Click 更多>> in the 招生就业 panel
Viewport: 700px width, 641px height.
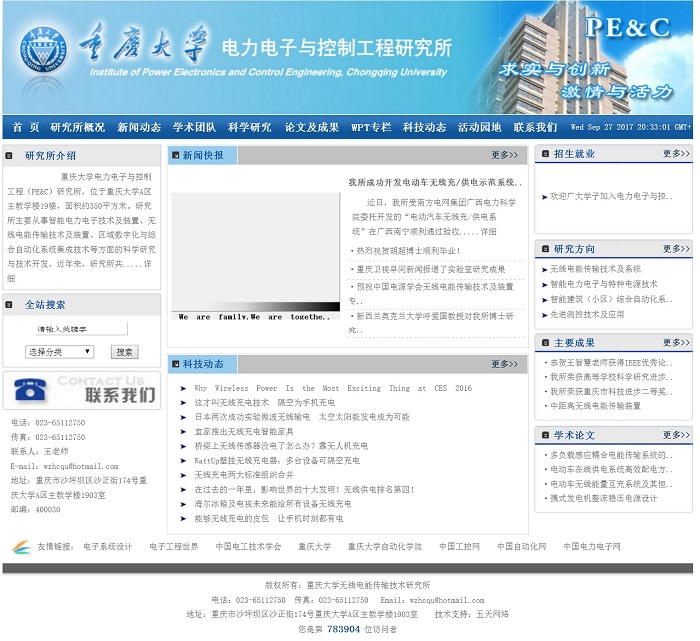676,154
